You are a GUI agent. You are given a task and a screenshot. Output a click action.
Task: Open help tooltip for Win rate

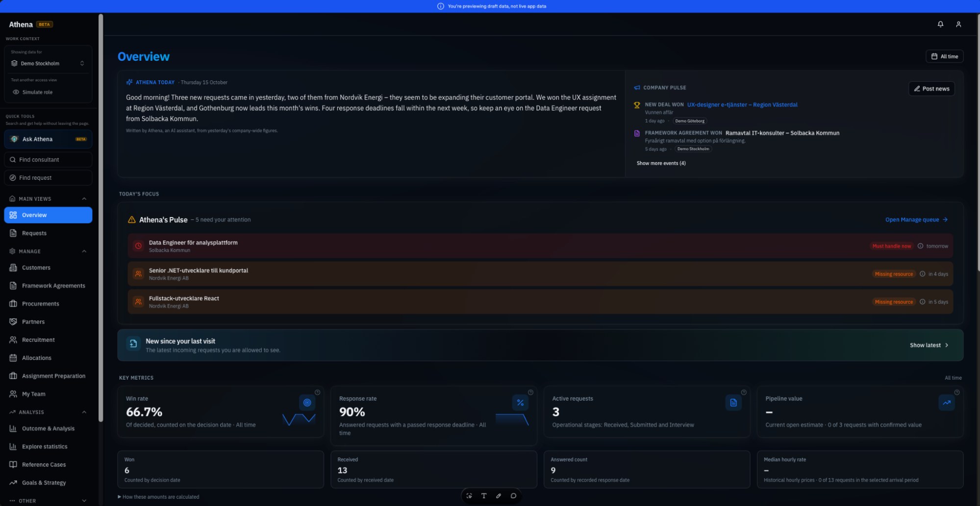[317, 392]
